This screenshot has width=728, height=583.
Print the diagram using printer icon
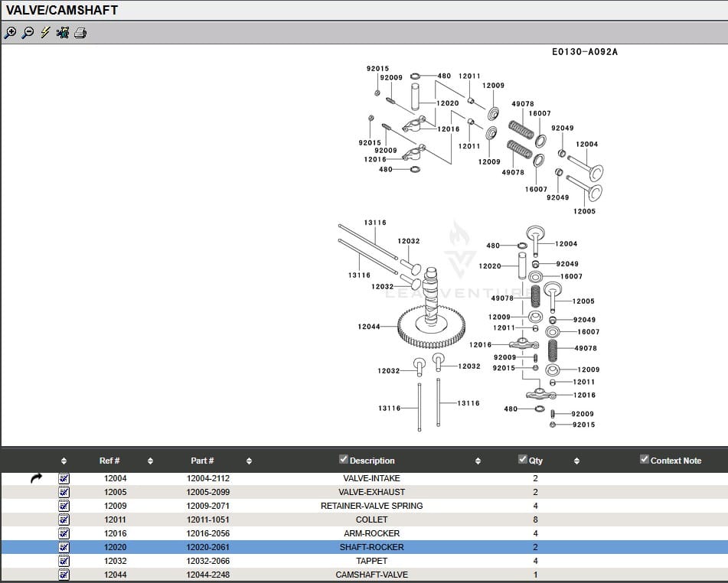point(80,33)
